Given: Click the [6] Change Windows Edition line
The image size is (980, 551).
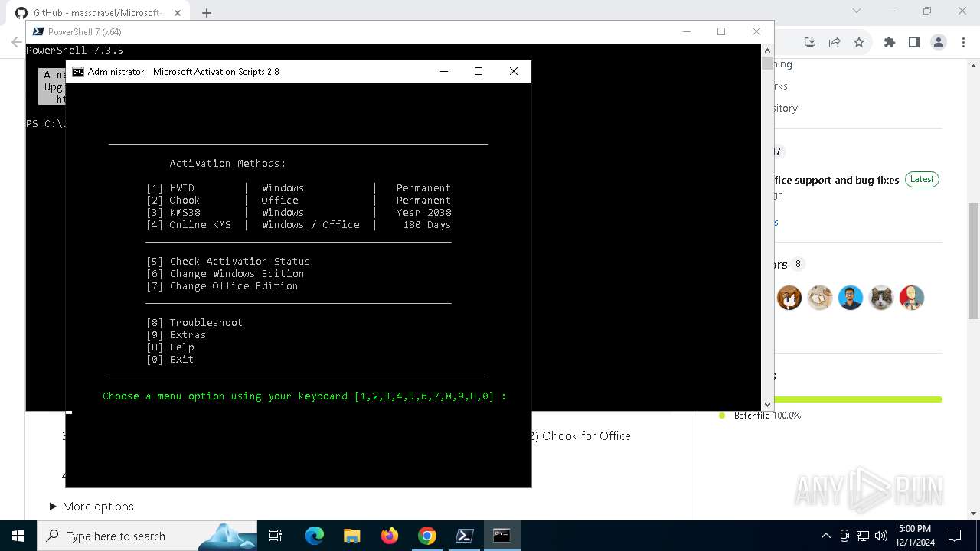Looking at the screenshot, I should click(225, 273).
